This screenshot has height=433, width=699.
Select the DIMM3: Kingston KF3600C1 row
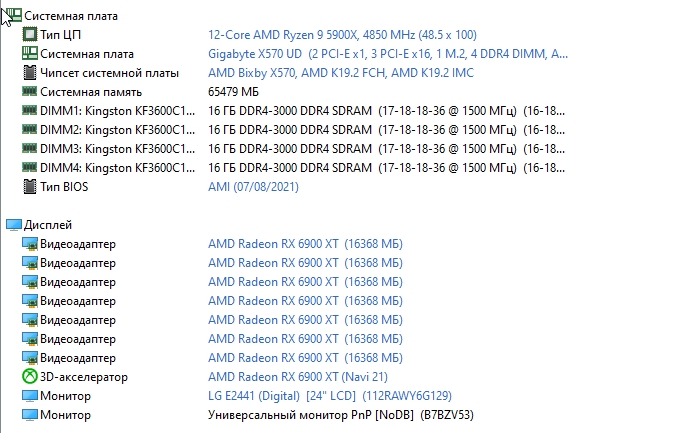click(110, 149)
